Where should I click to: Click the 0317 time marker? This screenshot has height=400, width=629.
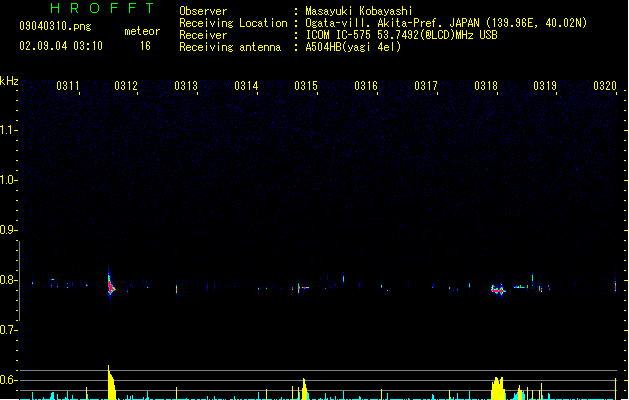[426, 86]
